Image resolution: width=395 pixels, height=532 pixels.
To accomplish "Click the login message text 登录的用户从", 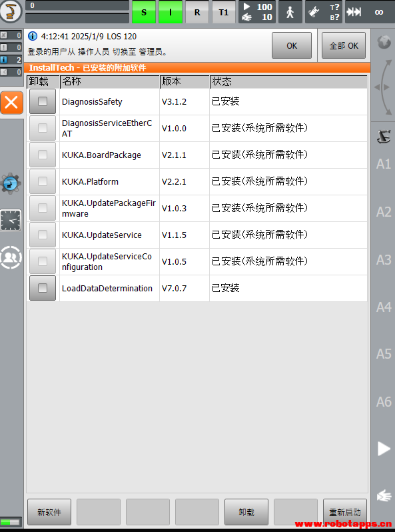I will 51,52.
